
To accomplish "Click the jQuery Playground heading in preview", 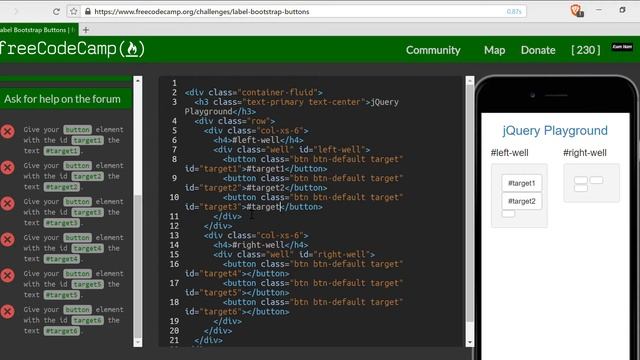I will [555, 131].
